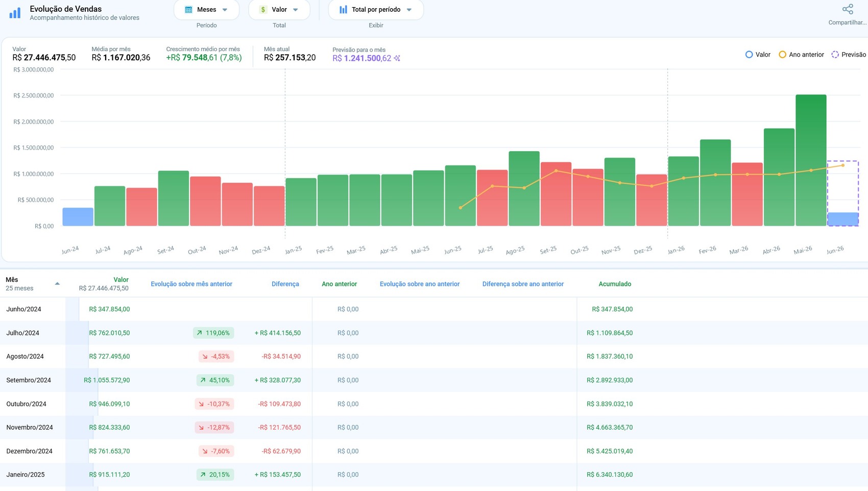Image resolution: width=868 pixels, height=491 pixels.
Task: Click Evolução sobre ano anterior header
Action: (420, 284)
